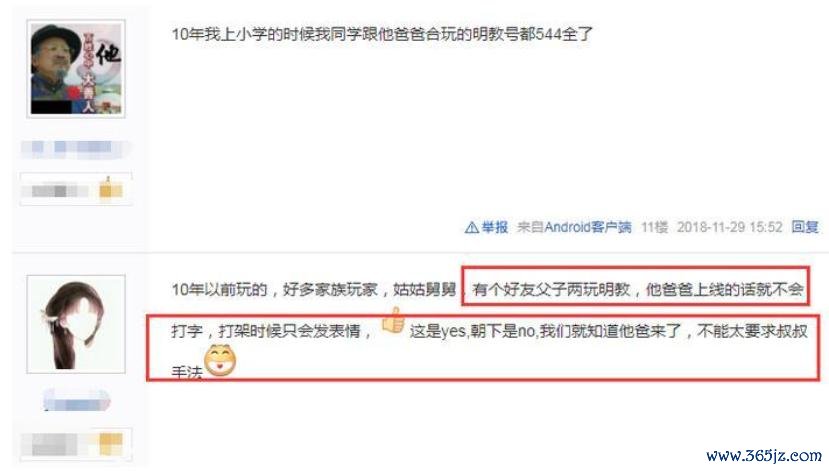
Task: Click the warning triangle icon beside 举报
Action: click(471, 228)
